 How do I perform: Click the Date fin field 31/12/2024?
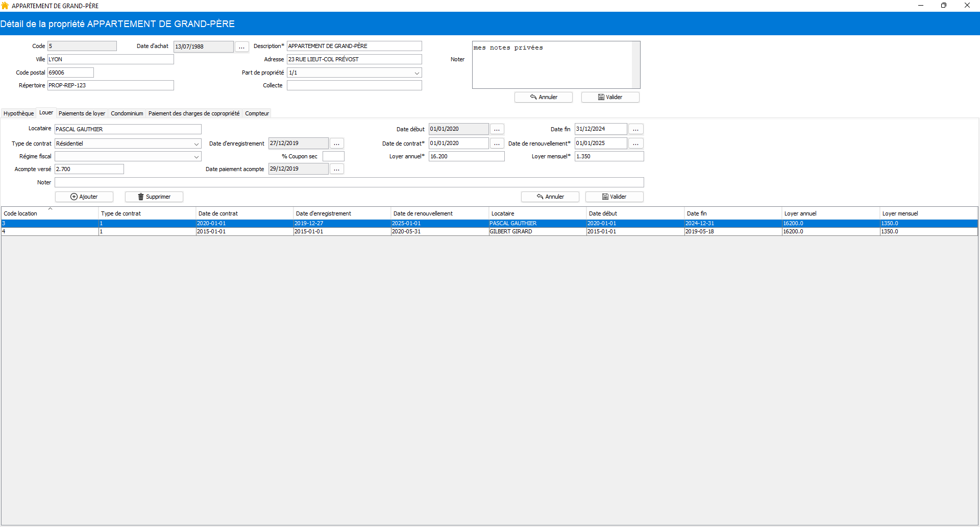click(601, 129)
